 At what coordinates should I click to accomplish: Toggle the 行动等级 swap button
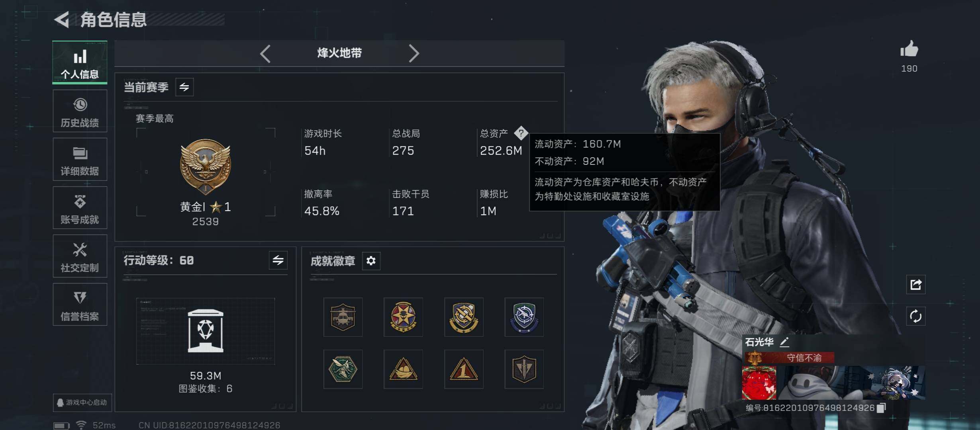point(278,260)
